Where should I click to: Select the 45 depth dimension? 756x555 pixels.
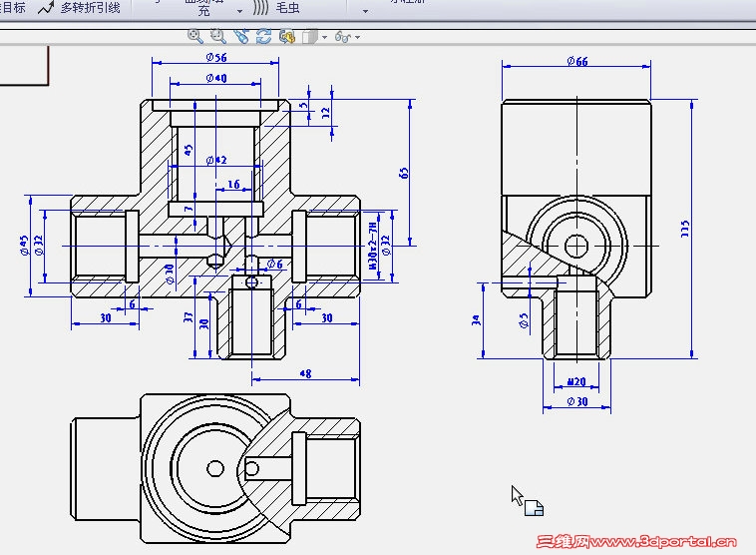pos(189,150)
